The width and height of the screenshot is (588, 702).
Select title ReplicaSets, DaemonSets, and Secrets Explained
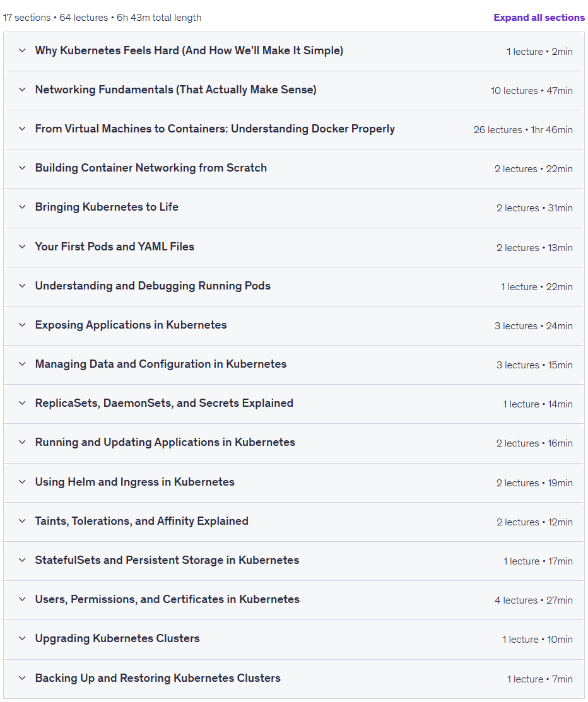tap(164, 403)
